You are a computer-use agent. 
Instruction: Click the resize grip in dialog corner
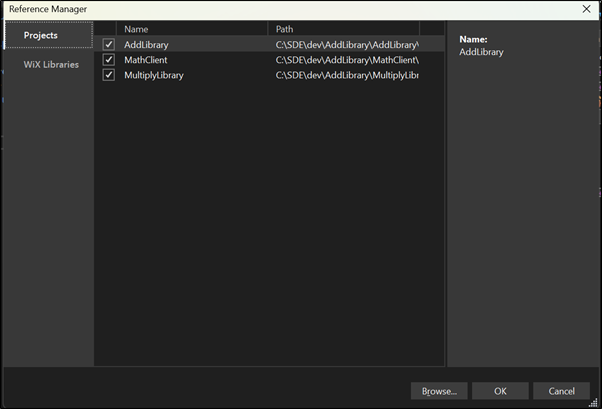(593, 402)
